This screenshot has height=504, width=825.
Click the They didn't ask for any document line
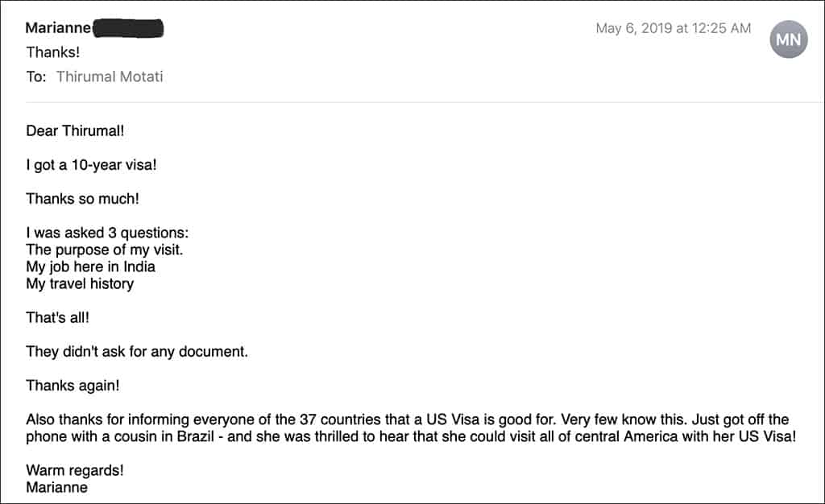click(137, 352)
